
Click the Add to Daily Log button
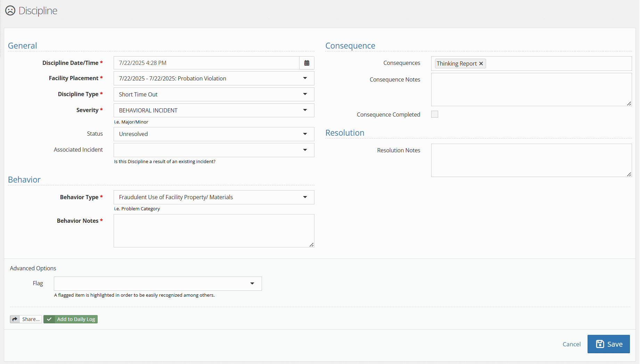(x=71, y=319)
